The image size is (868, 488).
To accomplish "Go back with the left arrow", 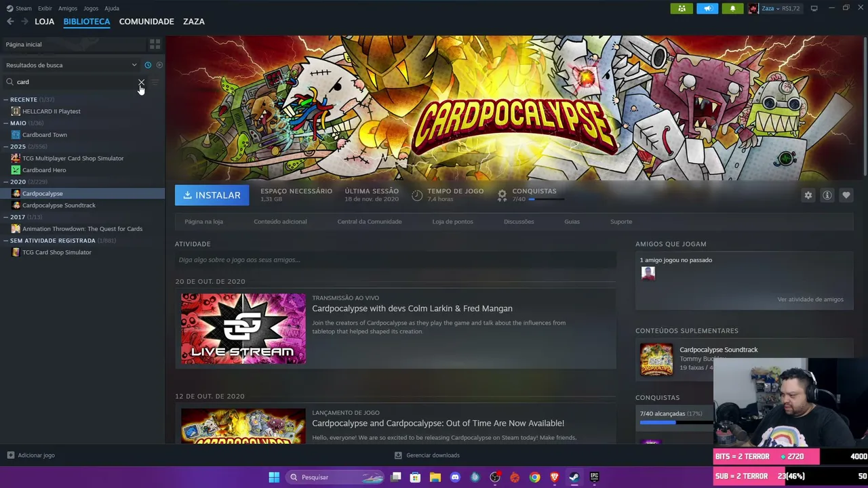I will click(10, 22).
